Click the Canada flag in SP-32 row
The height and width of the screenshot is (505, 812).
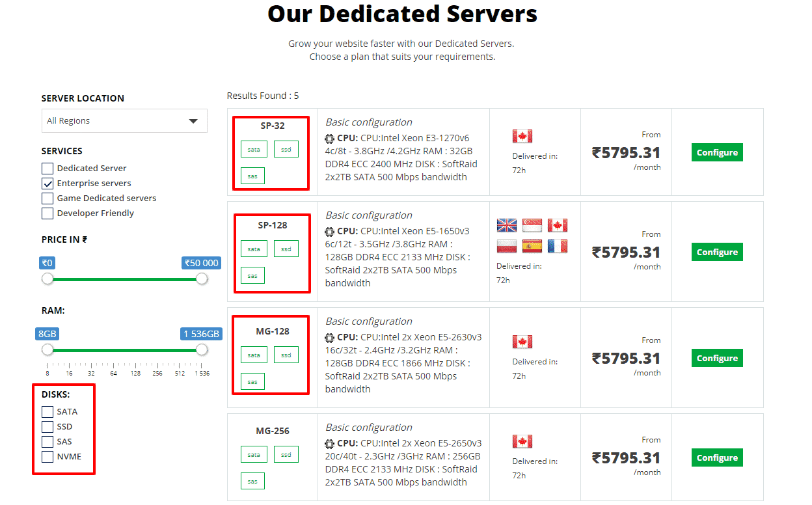[522, 136]
